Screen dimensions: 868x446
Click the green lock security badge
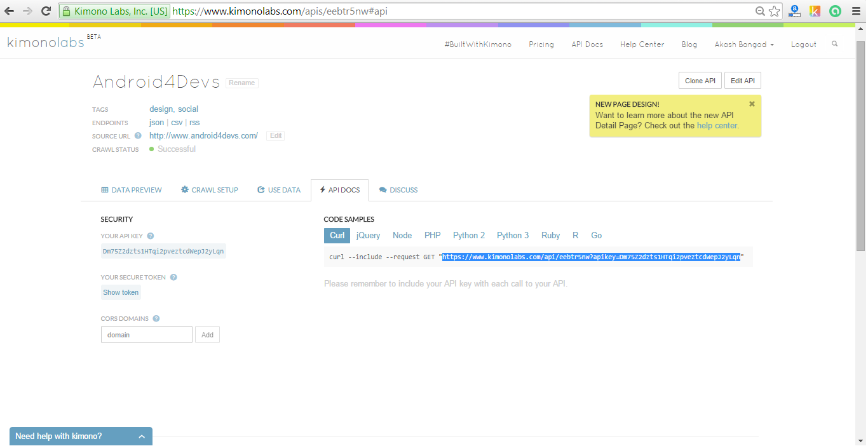coord(114,11)
